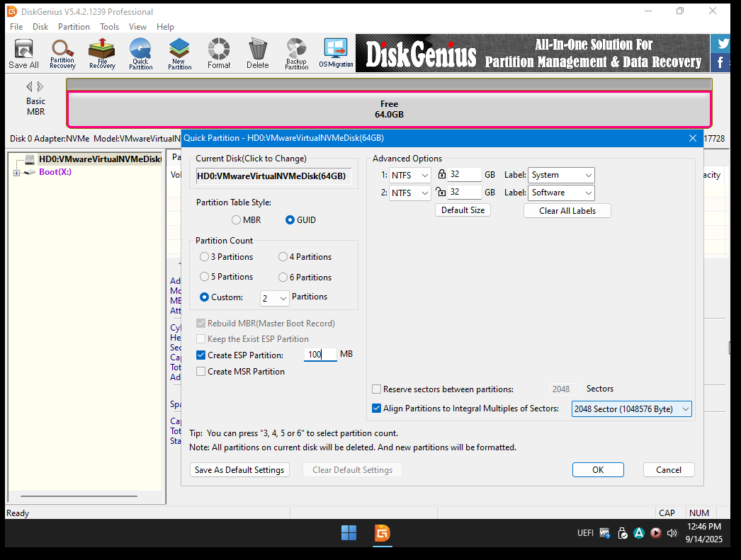The width and height of the screenshot is (741, 560).
Task: Enable Reserve sectors between partitions
Action: pyautogui.click(x=377, y=389)
